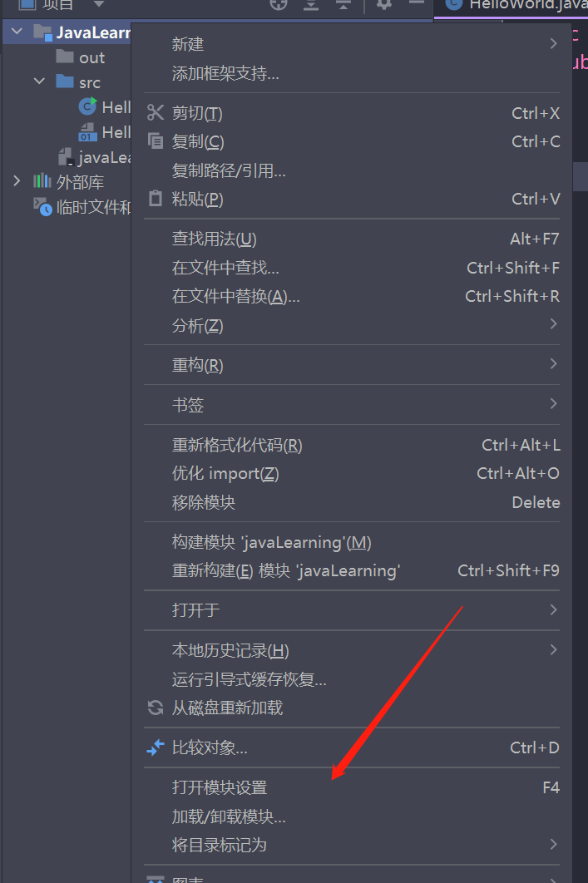Click the Compare objects arrows icon
The height and width of the screenshot is (883, 588).
click(x=156, y=747)
